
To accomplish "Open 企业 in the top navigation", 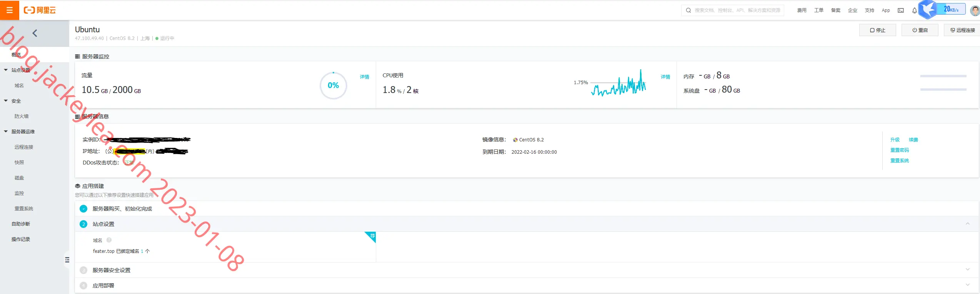I will pos(853,10).
